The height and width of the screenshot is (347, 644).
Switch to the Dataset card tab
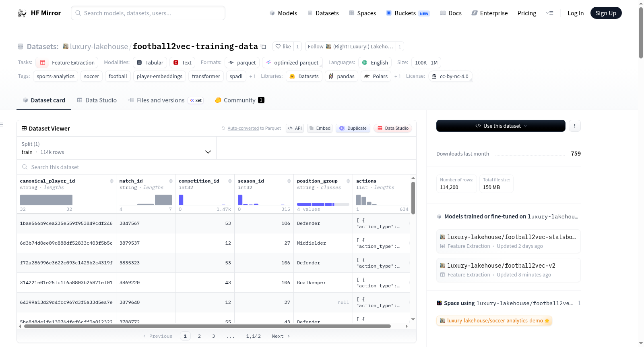[44, 100]
